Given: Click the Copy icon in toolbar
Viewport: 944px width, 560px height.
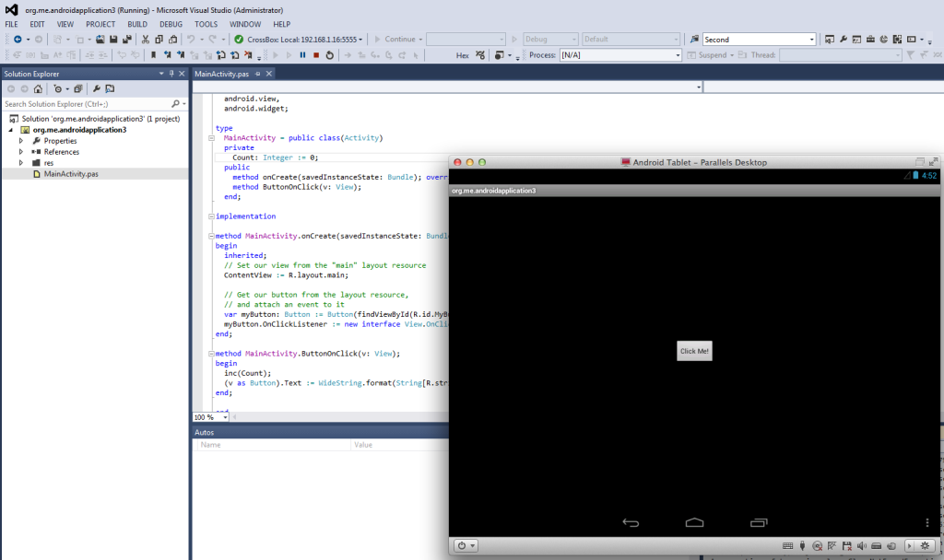Looking at the screenshot, I should 159,39.
